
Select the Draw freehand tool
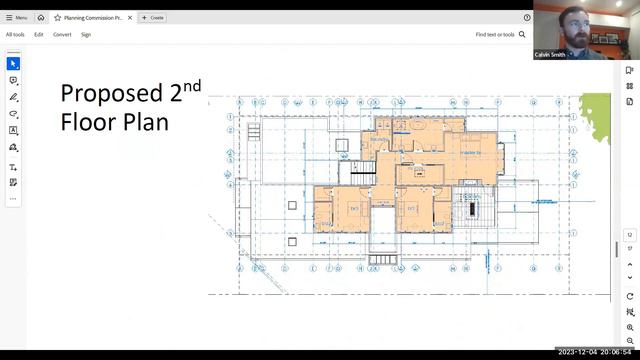pyautogui.click(x=13, y=114)
